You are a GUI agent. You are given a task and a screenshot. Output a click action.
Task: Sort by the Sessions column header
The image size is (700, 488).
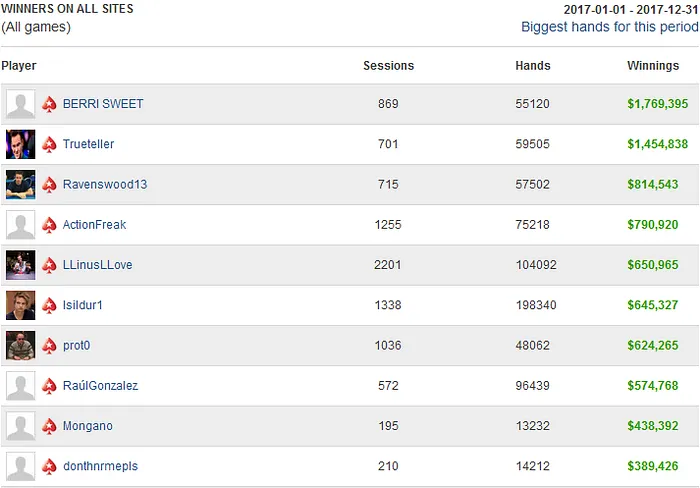click(388, 66)
